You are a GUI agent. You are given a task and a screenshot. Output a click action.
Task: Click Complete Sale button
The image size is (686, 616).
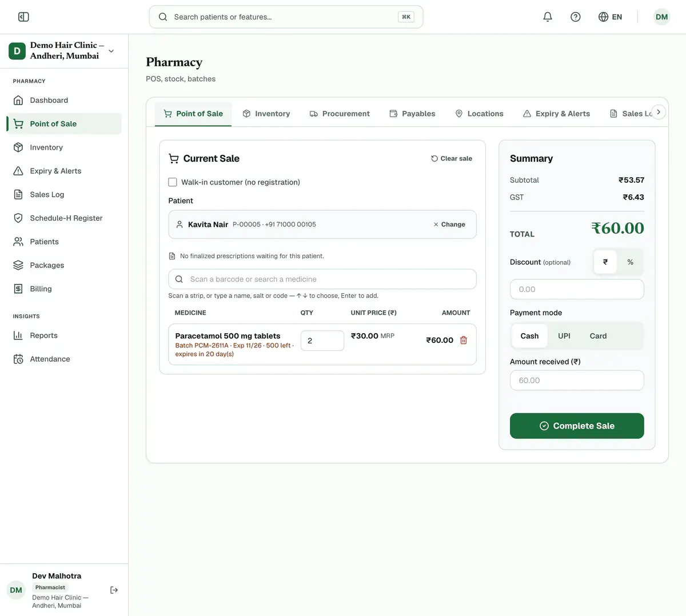(x=577, y=426)
